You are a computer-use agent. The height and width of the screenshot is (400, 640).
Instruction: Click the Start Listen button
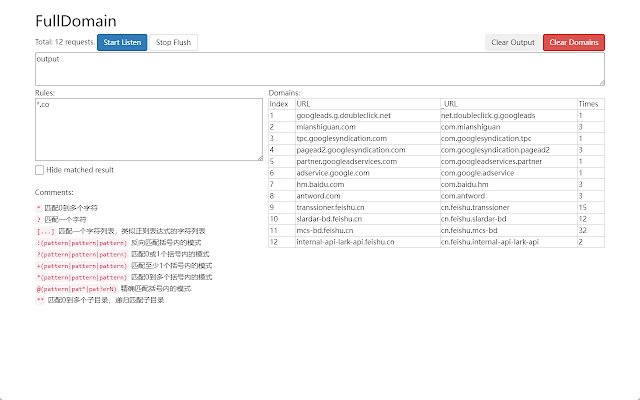tap(122, 42)
